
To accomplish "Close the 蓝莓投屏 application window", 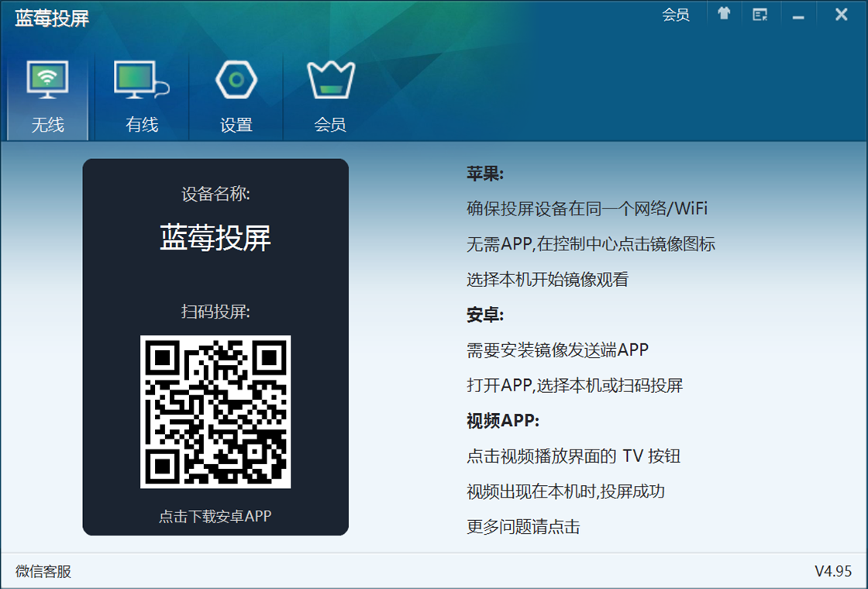I will [841, 15].
